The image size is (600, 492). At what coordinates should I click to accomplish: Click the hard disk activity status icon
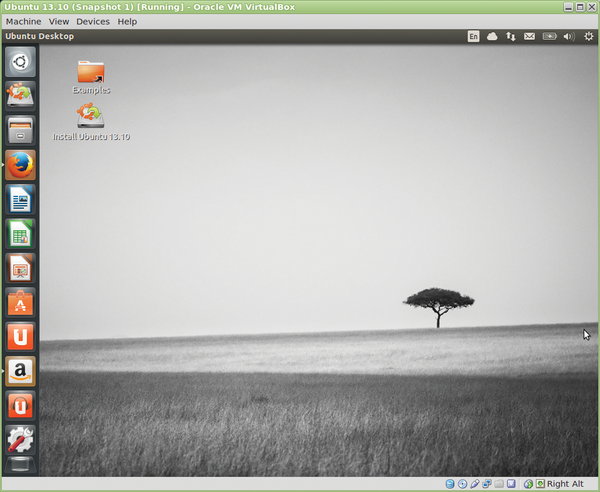pyautogui.click(x=450, y=484)
